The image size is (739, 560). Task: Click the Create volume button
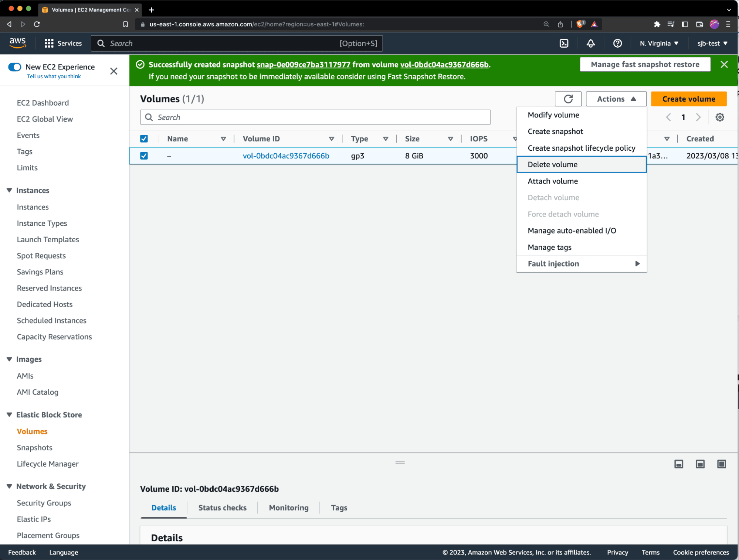click(689, 99)
